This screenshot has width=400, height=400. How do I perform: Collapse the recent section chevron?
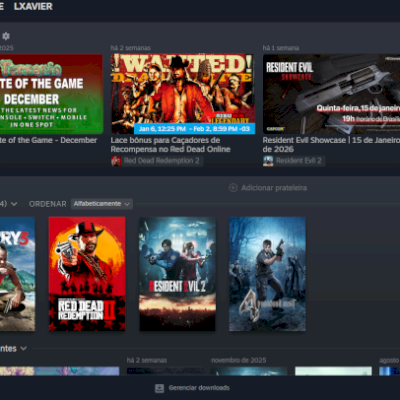point(23,348)
